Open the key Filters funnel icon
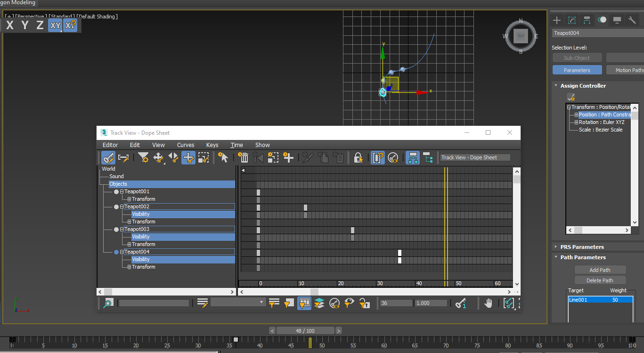 [x=144, y=157]
